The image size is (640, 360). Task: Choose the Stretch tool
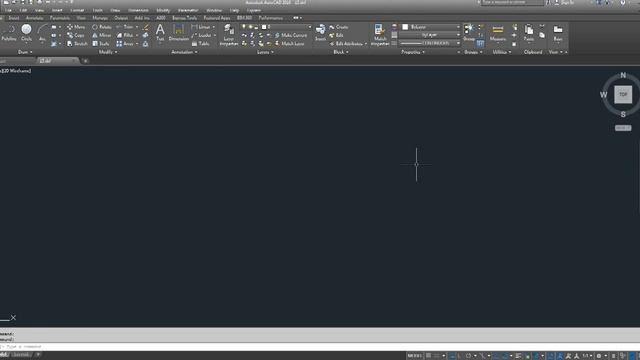[x=77, y=44]
